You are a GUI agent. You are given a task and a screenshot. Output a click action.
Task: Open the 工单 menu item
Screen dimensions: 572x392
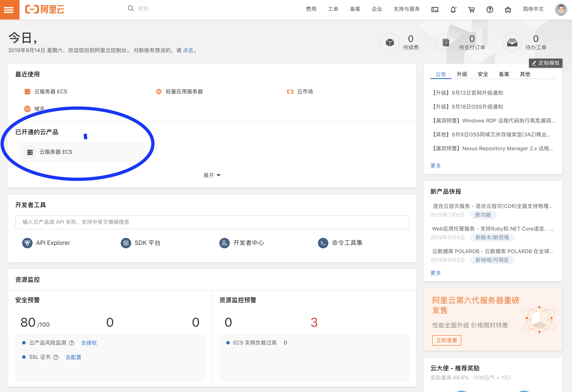pyautogui.click(x=333, y=9)
